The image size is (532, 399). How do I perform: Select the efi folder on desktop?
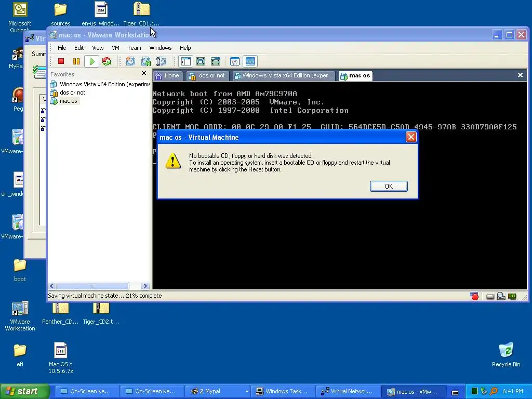click(20, 355)
